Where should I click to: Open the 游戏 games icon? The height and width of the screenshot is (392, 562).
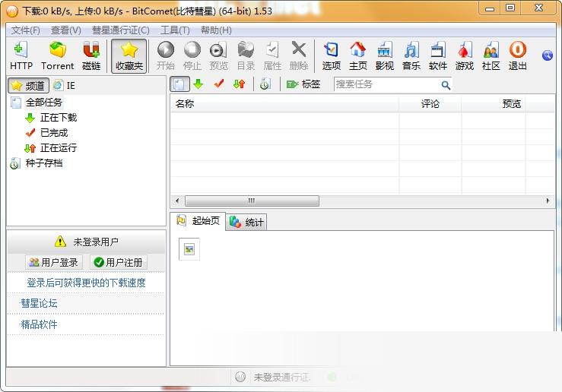click(465, 56)
